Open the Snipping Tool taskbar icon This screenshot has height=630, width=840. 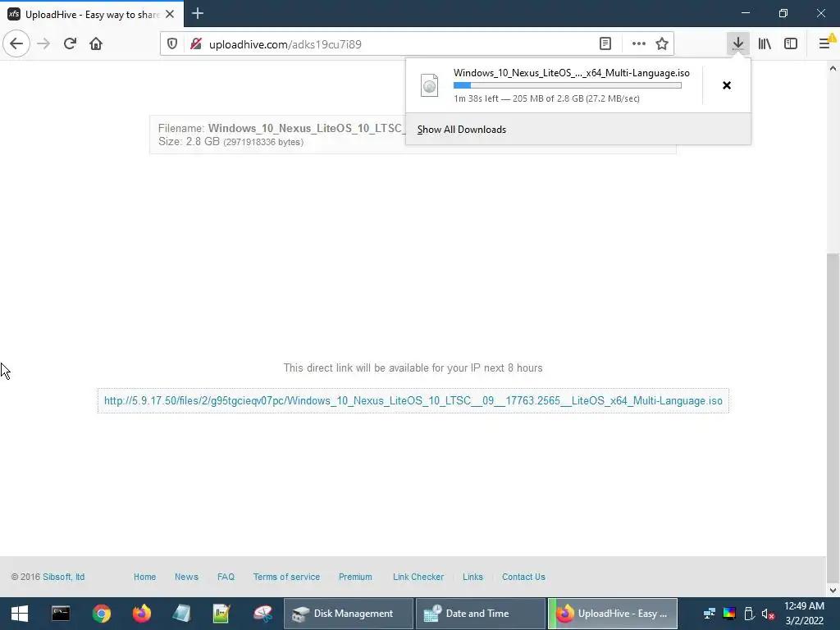(x=262, y=614)
